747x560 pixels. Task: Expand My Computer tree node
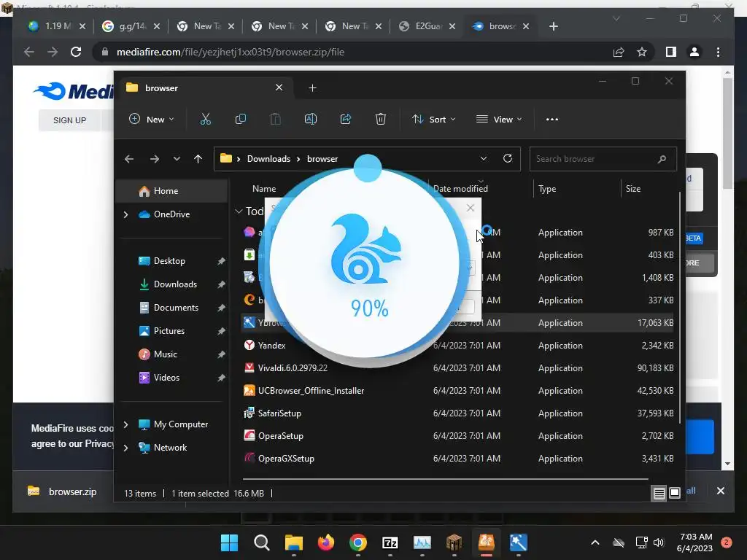125,424
